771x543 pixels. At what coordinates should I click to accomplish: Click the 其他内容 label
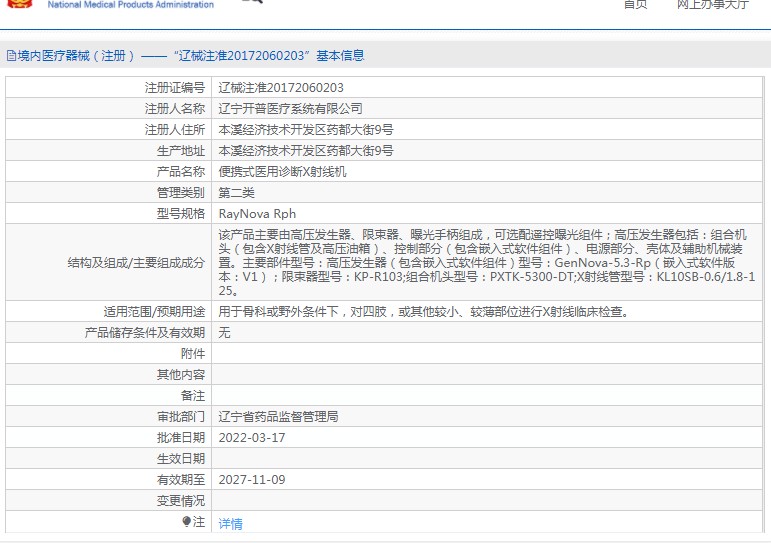[x=180, y=375]
